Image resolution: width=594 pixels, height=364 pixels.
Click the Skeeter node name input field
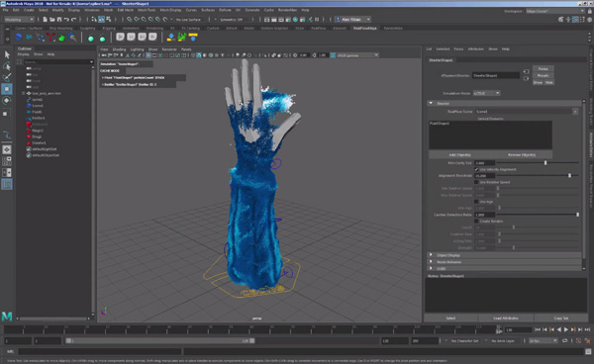click(496, 75)
